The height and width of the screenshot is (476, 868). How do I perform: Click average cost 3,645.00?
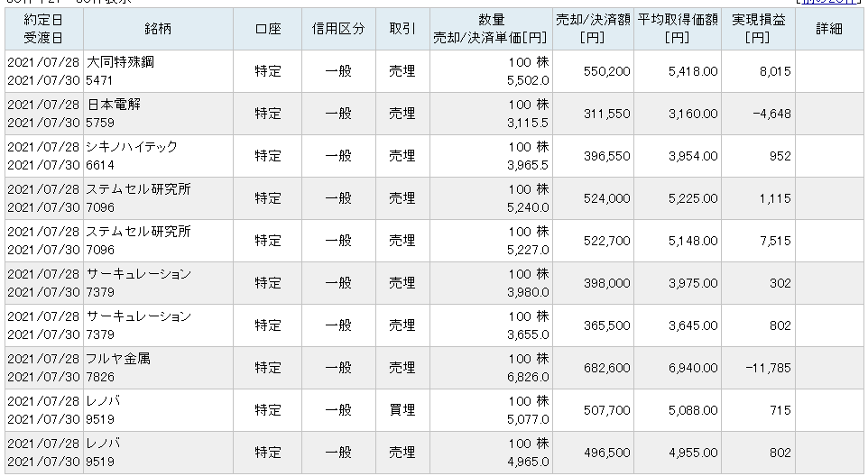click(x=693, y=325)
